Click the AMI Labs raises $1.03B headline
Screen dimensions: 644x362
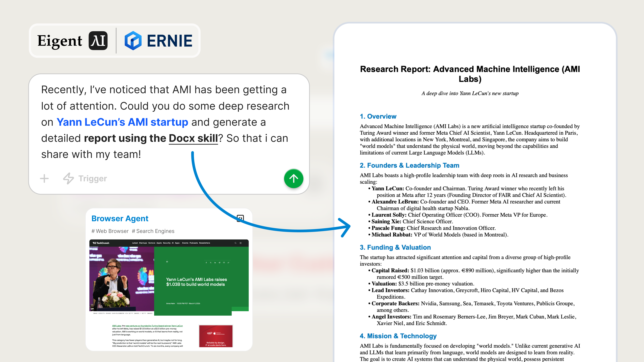pyautogui.click(x=196, y=282)
